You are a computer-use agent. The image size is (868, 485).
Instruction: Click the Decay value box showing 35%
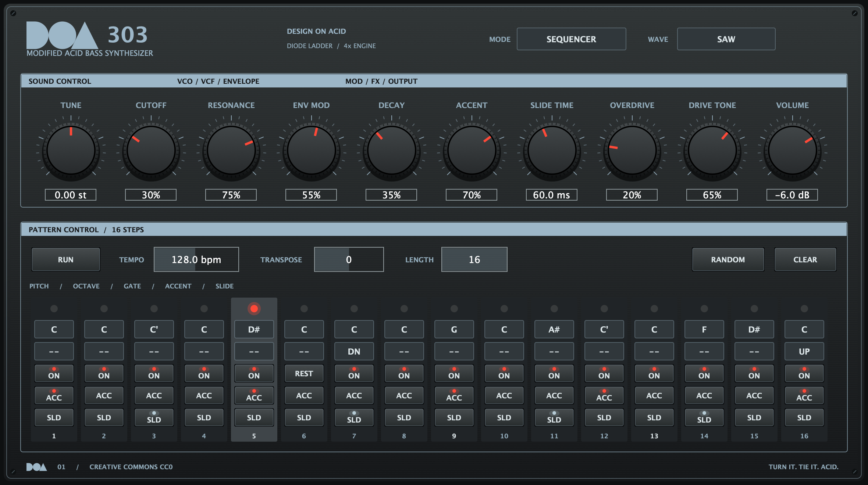point(391,195)
